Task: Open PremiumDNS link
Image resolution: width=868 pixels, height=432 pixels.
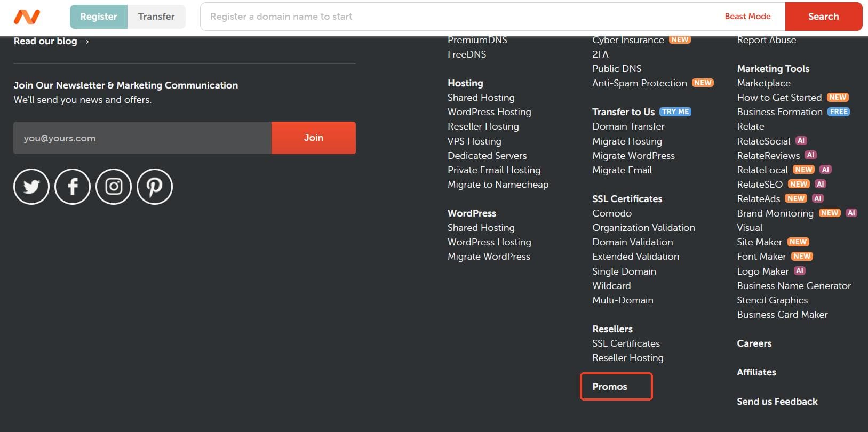Action: (477, 40)
